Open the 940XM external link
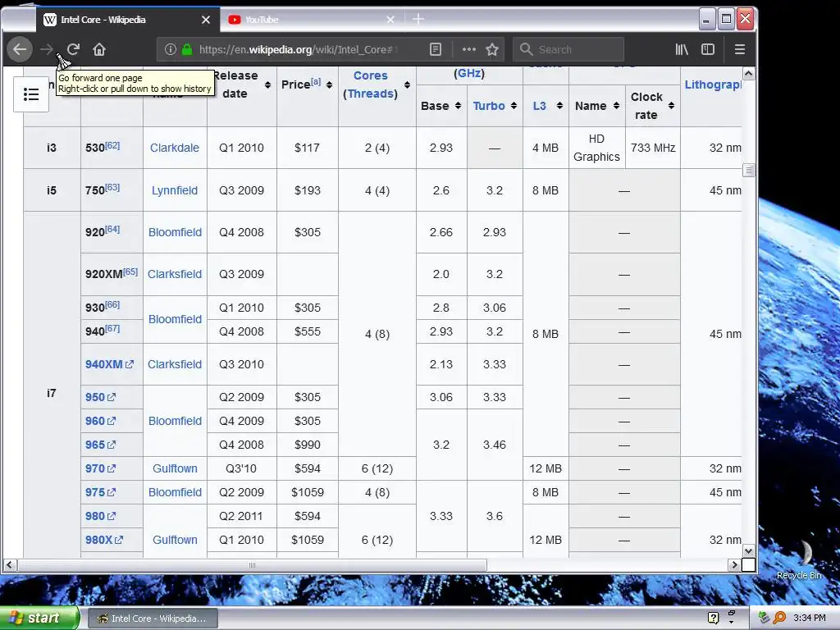This screenshot has width=840, height=630. [109, 364]
